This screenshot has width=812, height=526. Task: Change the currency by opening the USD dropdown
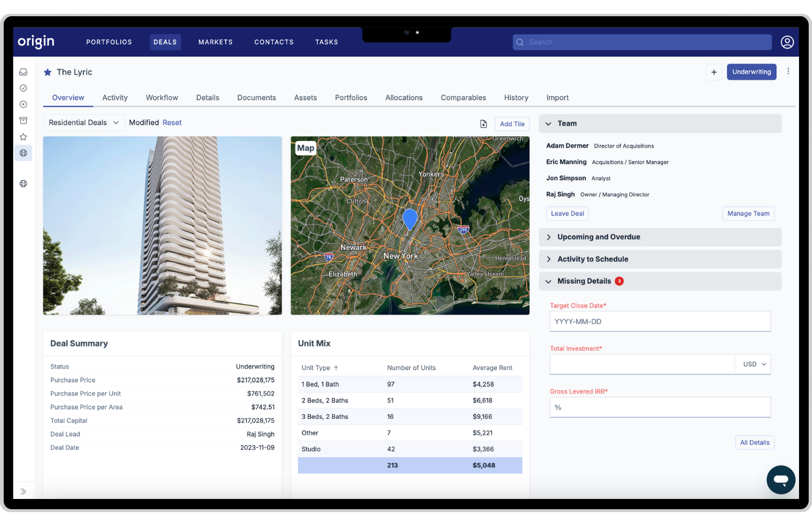click(752, 364)
